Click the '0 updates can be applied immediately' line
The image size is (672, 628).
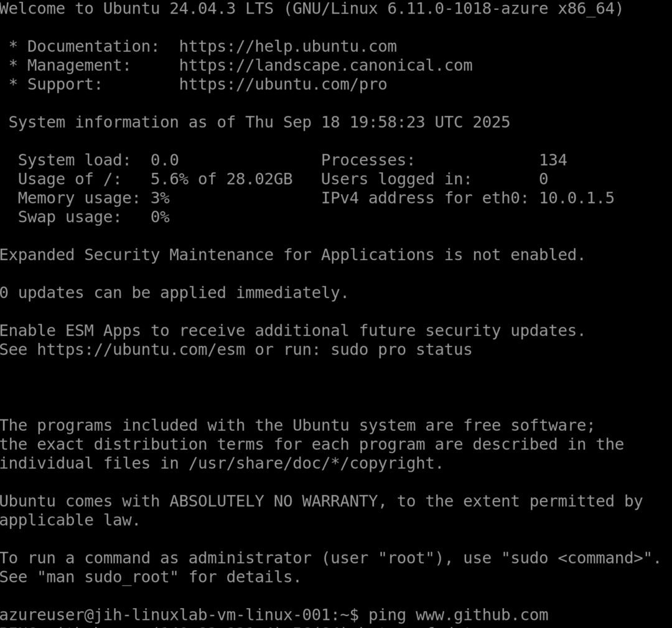pos(174,293)
